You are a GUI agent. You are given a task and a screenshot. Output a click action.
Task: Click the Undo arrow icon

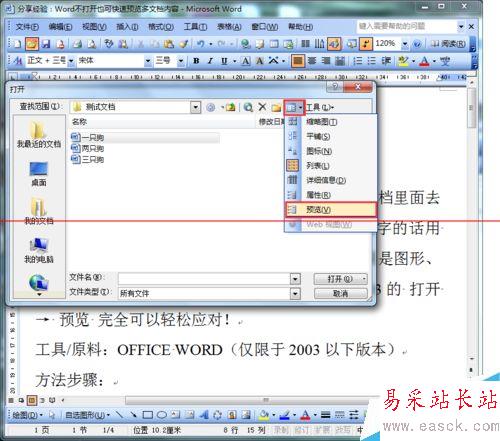click(200, 44)
